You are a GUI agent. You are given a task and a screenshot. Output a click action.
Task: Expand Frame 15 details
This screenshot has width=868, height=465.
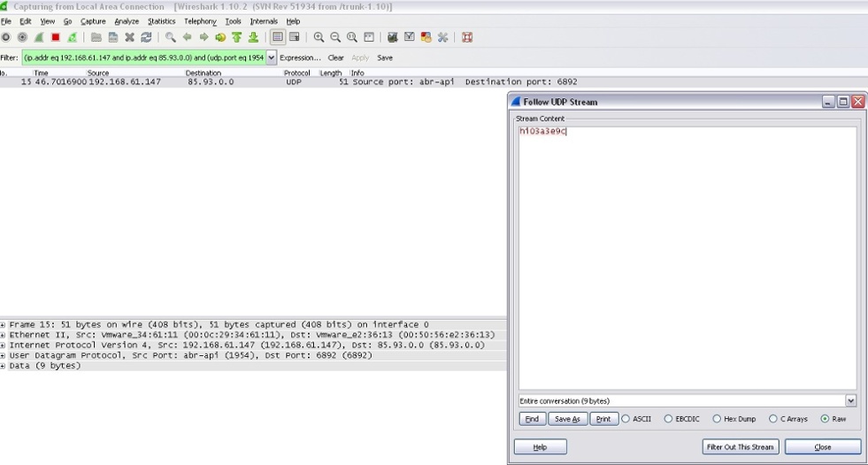tap(4, 325)
